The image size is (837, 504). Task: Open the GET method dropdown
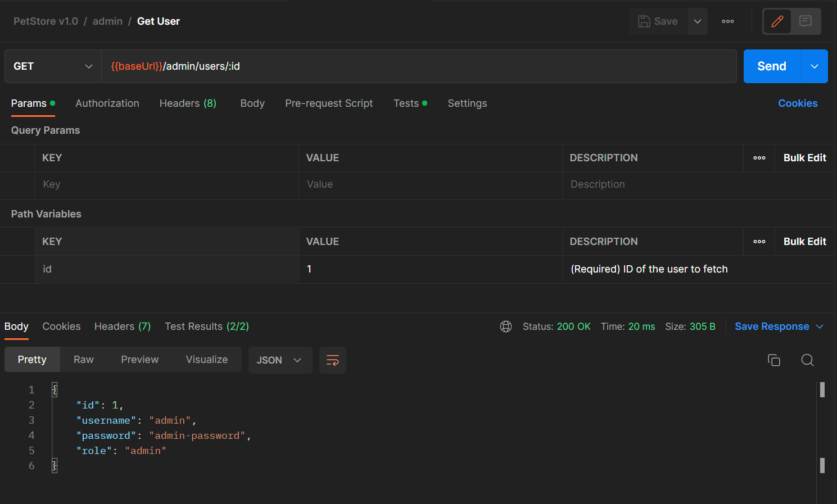(x=53, y=66)
